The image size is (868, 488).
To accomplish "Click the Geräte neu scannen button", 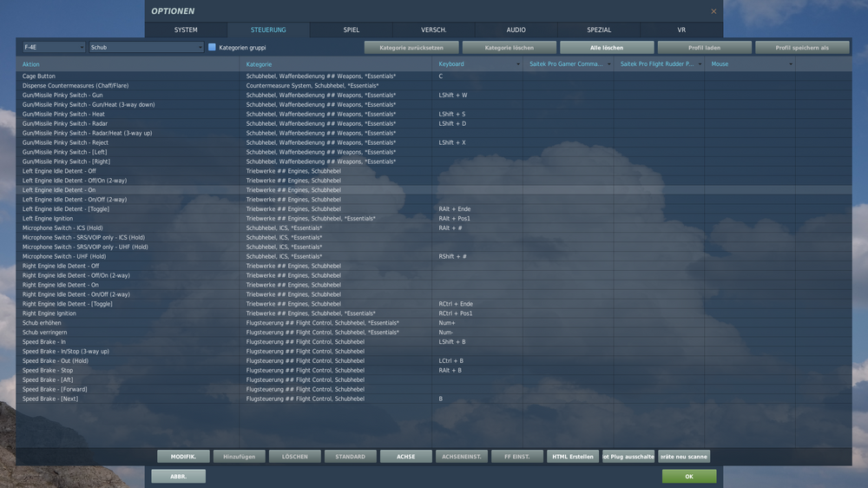I will 684,457.
